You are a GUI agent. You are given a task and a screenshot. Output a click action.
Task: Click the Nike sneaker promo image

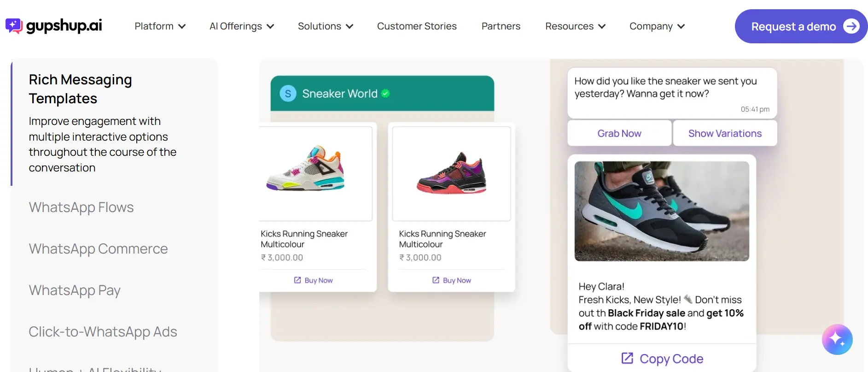662,211
